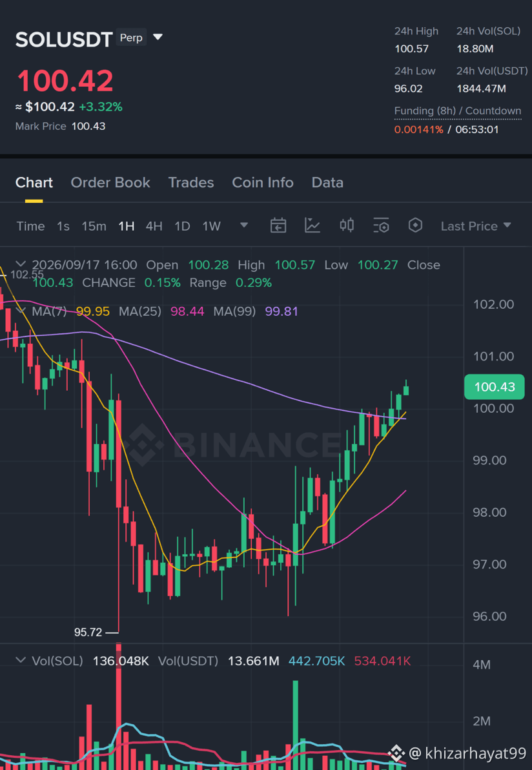Viewport: 532px width, 770px height.
Task: Select the 1D timeframe
Action: point(183,226)
